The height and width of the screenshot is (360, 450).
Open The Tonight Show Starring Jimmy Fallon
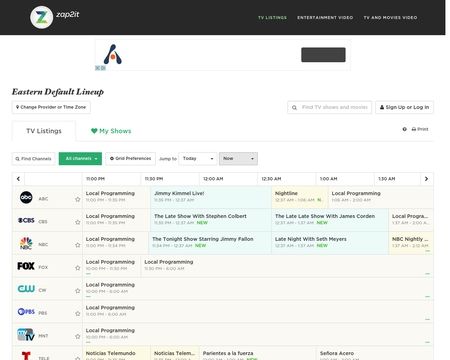point(210,242)
